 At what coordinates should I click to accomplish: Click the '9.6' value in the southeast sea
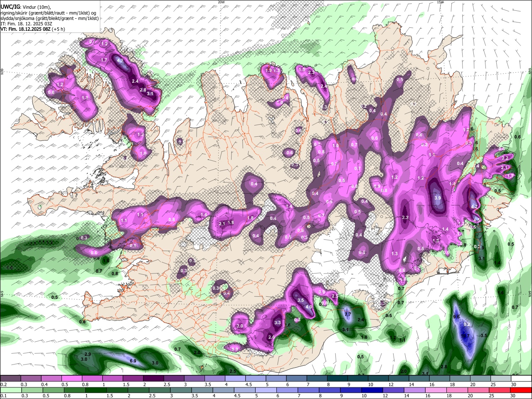click(x=456, y=317)
